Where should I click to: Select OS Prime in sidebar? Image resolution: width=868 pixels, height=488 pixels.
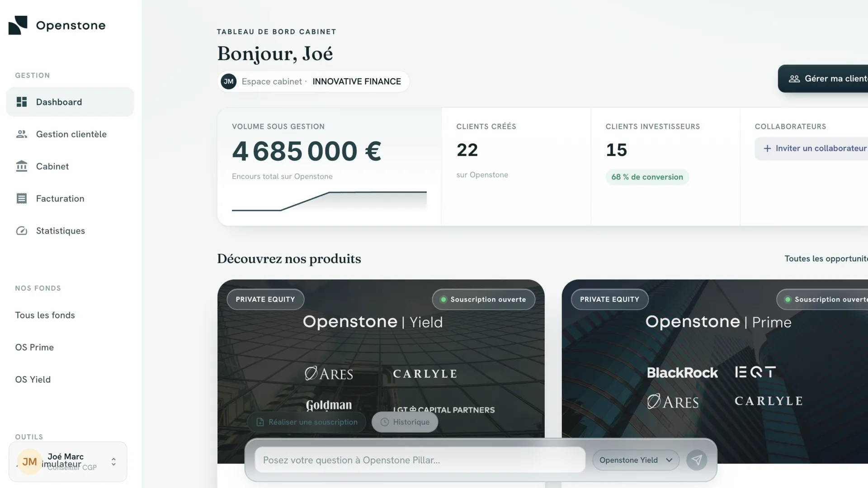(x=34, y=347)
